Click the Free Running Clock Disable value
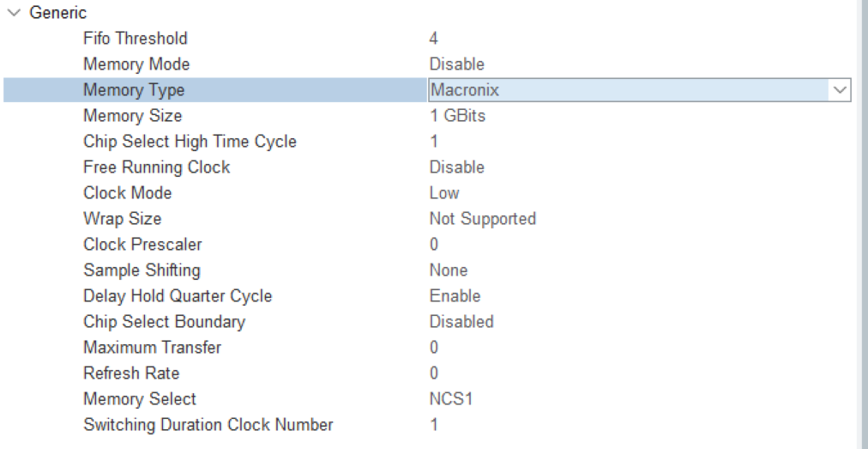 click(456, 167)
